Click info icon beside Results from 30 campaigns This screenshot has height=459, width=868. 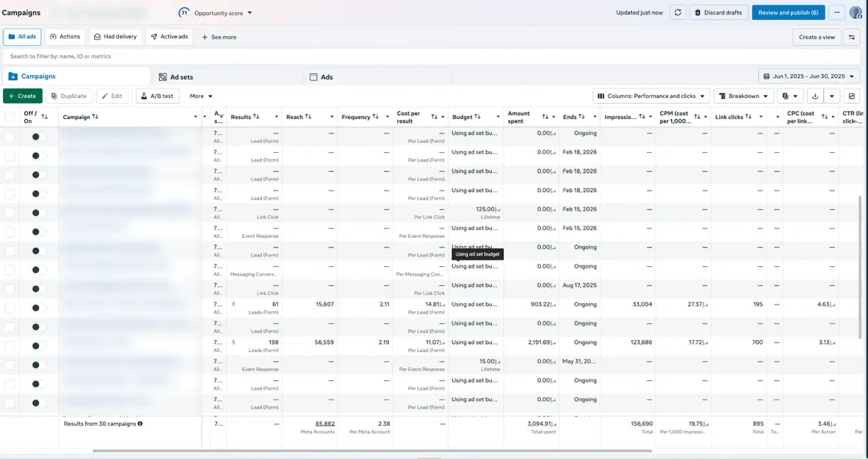(x=140, y=424)
